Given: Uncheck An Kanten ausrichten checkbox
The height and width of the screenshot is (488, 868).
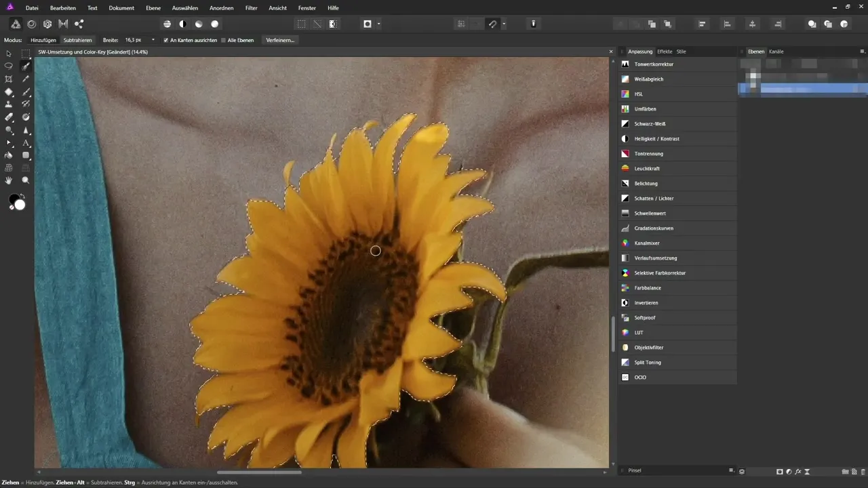Looking at the screenshot, I should [165, 40].
